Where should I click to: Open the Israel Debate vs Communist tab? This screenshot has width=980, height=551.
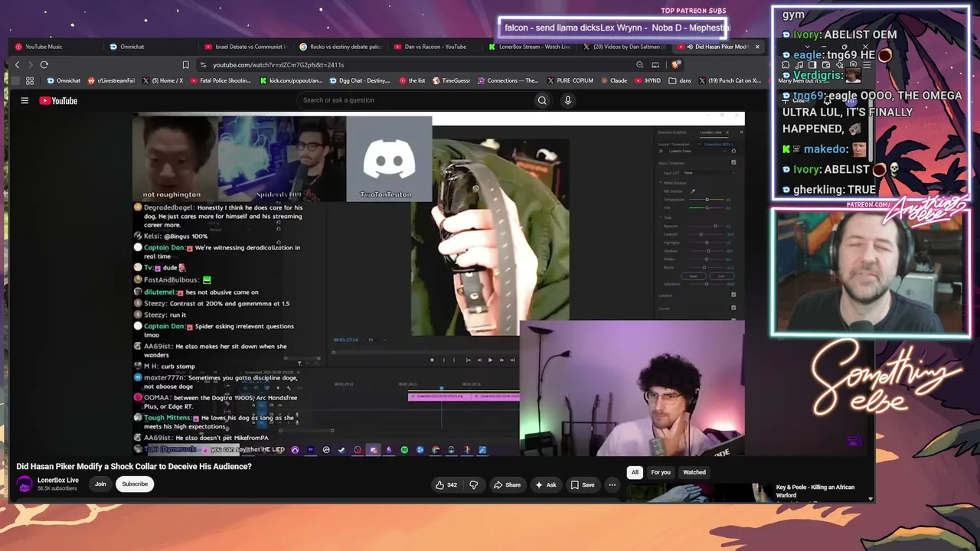point(247,47)
